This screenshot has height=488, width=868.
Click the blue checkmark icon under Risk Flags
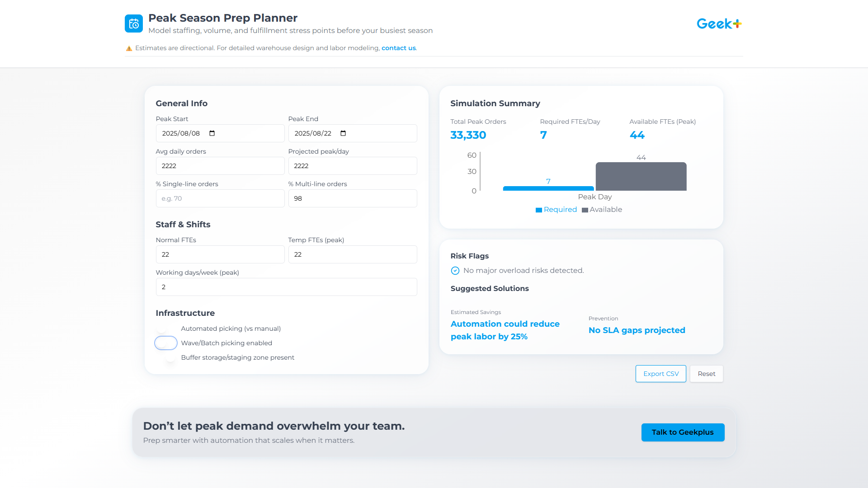[x=455, y=270]
